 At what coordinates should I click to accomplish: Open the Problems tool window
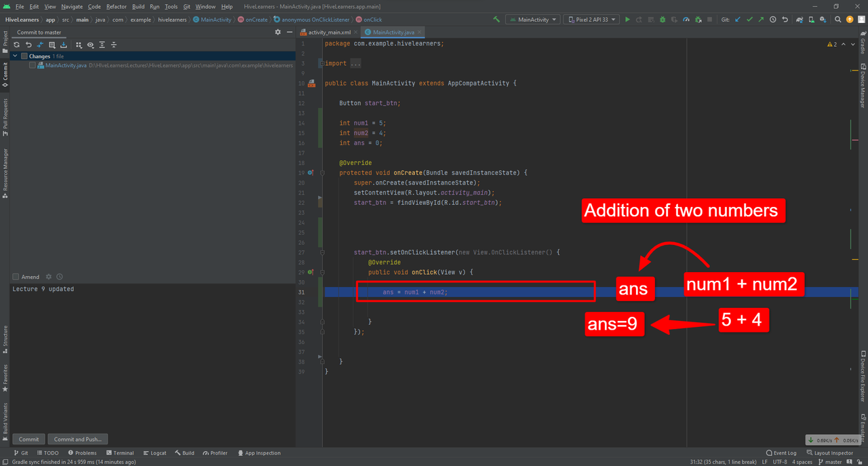[x=82, y=452]
